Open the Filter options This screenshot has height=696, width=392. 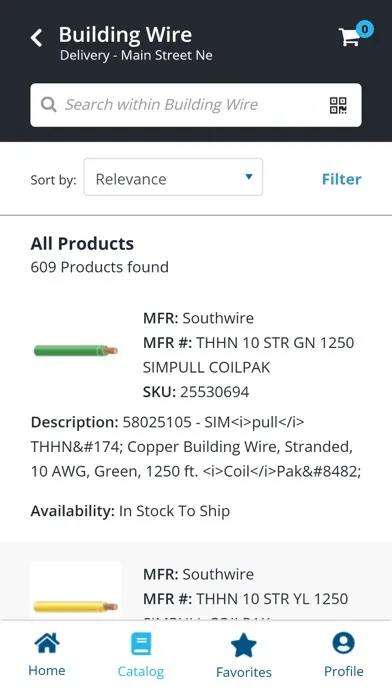[x=341, y=179]
